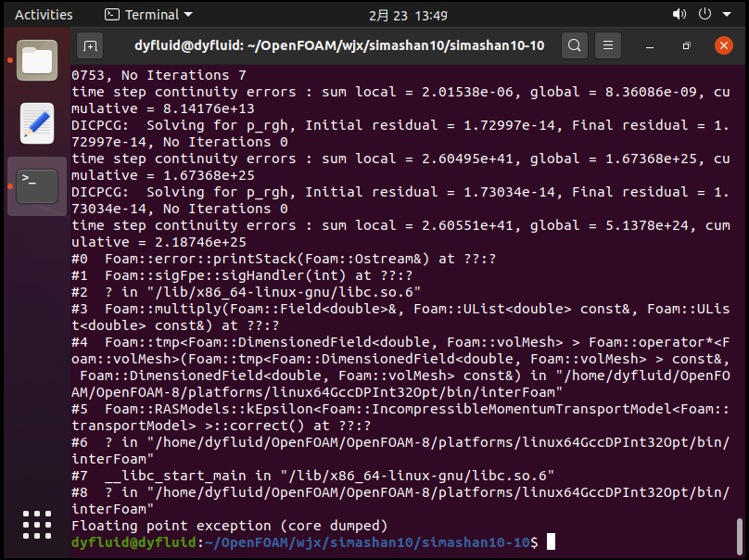Click the volume icon in the top bar
This screenshot has width=749, height=560.
click(x=679, y=14)
